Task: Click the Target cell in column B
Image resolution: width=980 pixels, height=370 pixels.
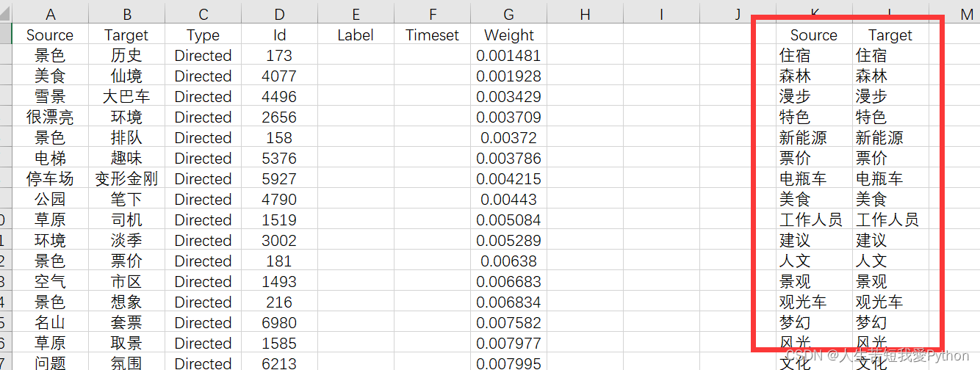Action: click(x=126, y=35)
